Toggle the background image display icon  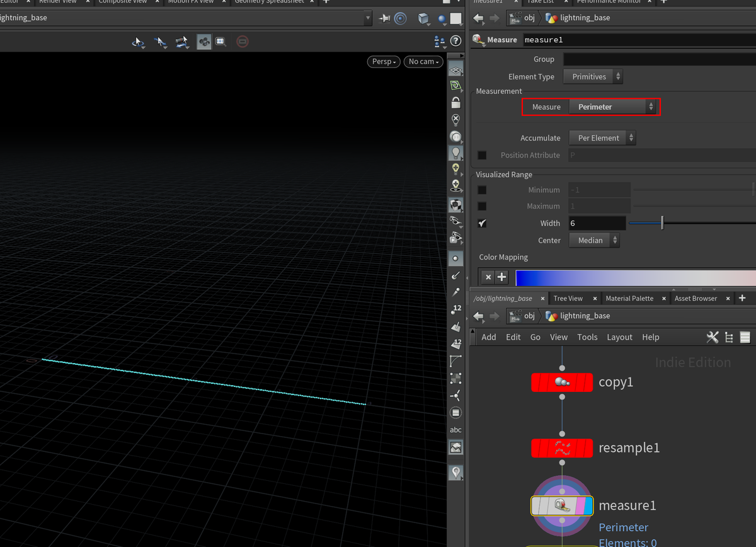[x=455, y=447]
